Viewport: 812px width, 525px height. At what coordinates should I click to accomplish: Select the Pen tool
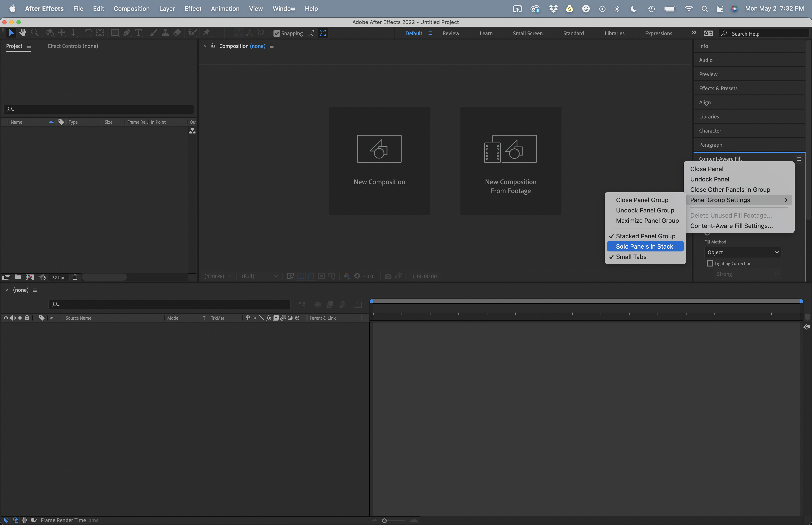coord(127,33)
